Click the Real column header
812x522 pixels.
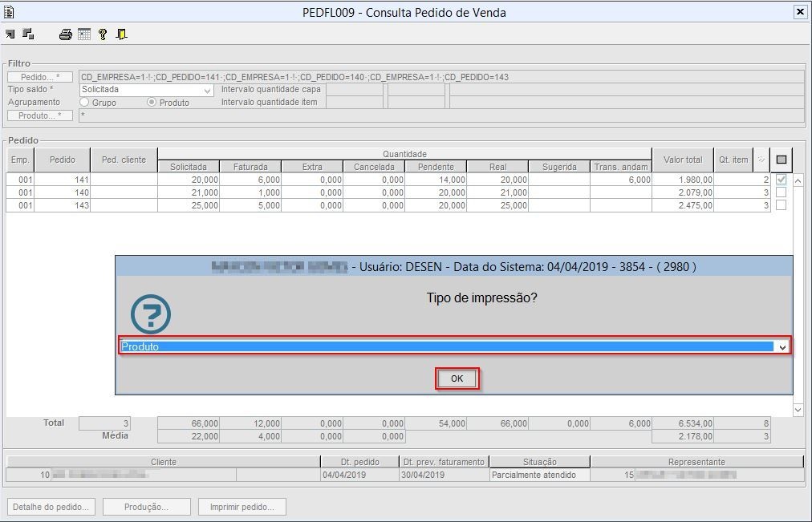pos(497,167)
